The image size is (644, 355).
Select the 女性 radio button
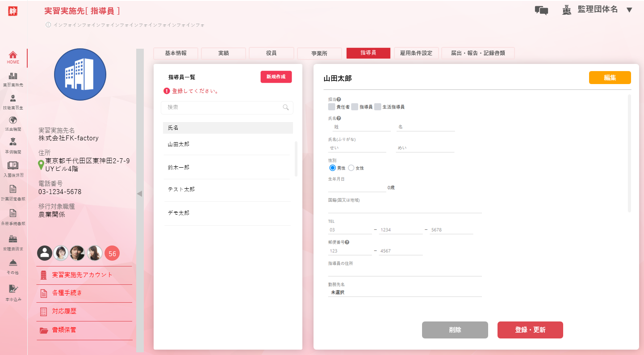point(351,168)
